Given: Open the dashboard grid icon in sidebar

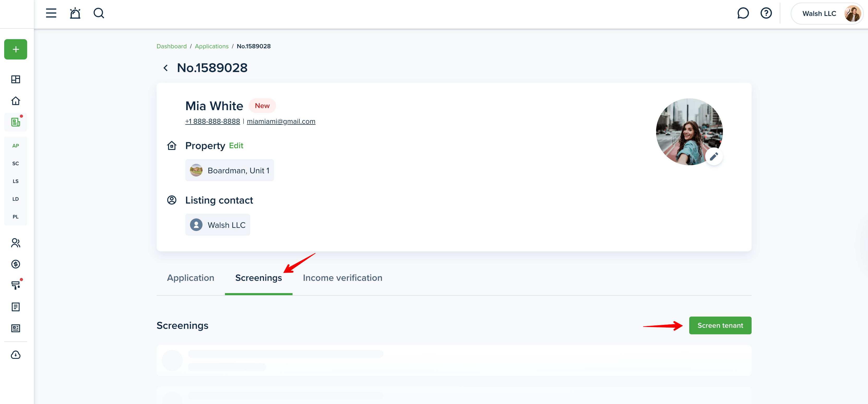Looking at the screenshot, I should pyautogui.click(x=15, y=79).
